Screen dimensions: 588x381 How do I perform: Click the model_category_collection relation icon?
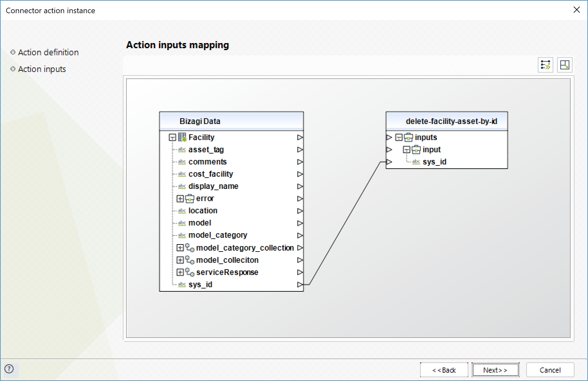tap(190, 248)
